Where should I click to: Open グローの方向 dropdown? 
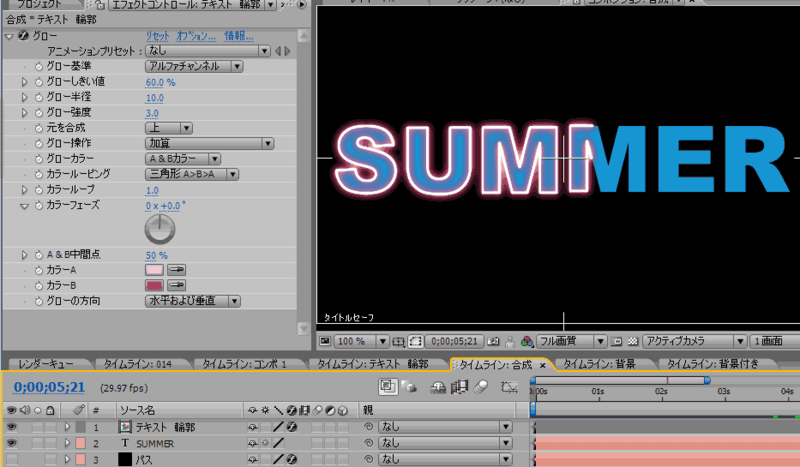[193, 301]
